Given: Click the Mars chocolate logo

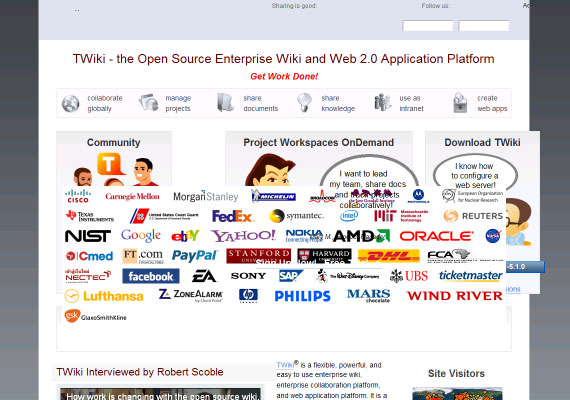Looking at the screenshot, I should pos(369,296).
